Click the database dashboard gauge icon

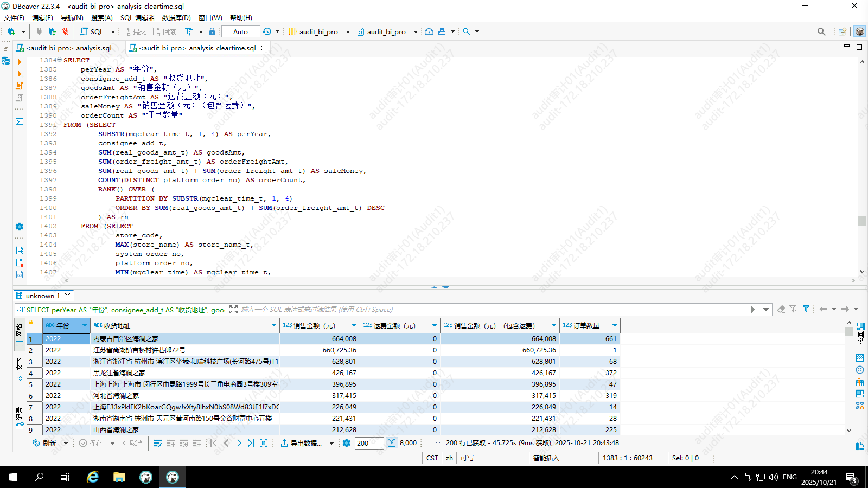429,31
